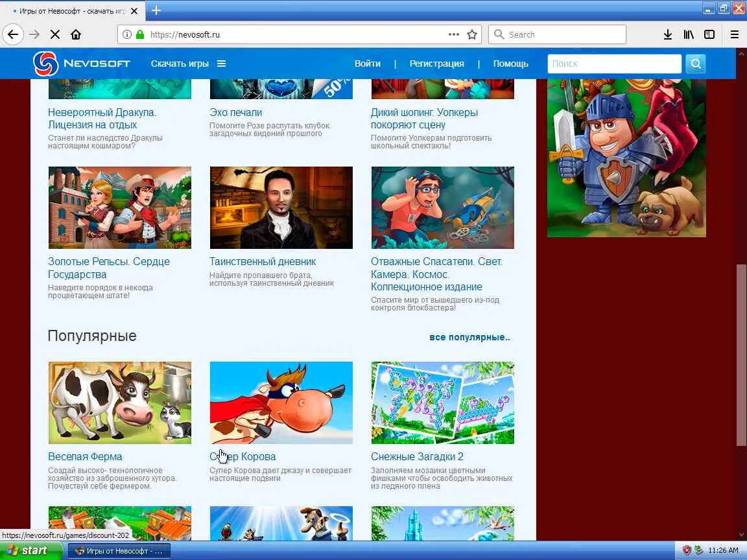Click the Веселая Ферма title
The width and height of the screenshot is (747, 560).
pos(85,457)
